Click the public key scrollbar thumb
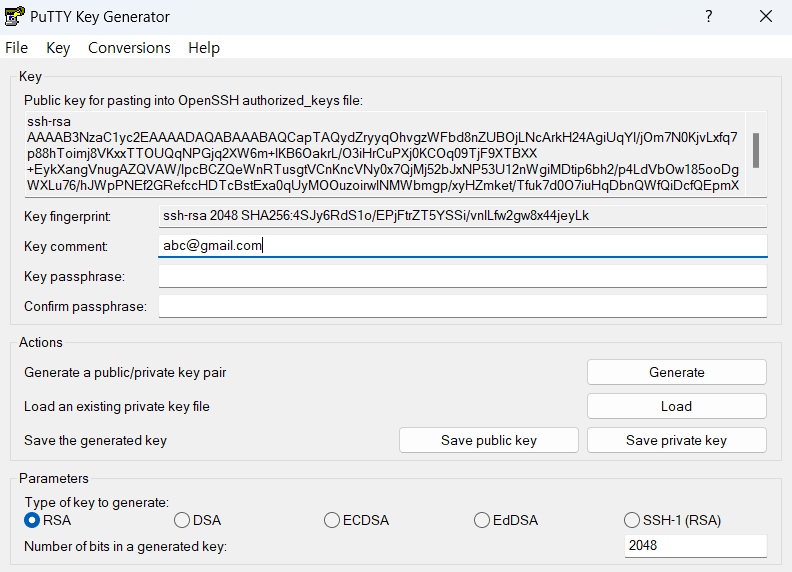Image resolution: width=792 pixels, height=572 pixels. point(756,150)
